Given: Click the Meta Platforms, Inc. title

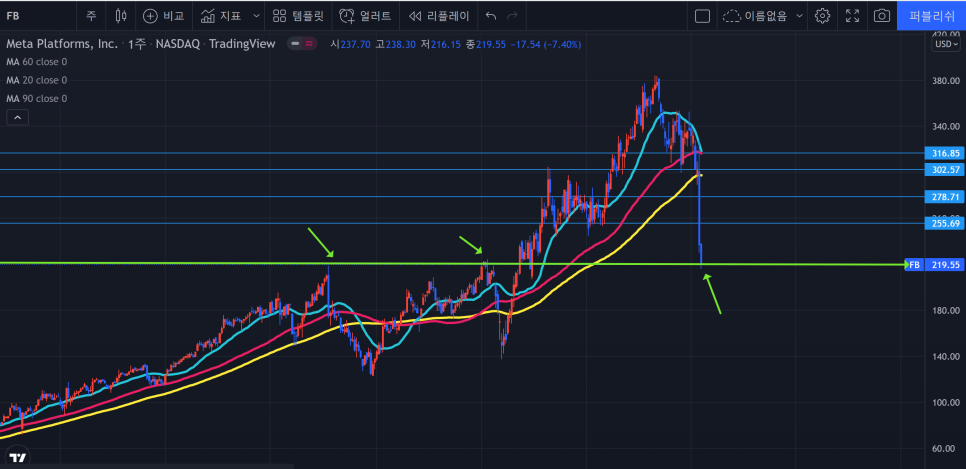Looking at the screenshot, I should (62, 44).
